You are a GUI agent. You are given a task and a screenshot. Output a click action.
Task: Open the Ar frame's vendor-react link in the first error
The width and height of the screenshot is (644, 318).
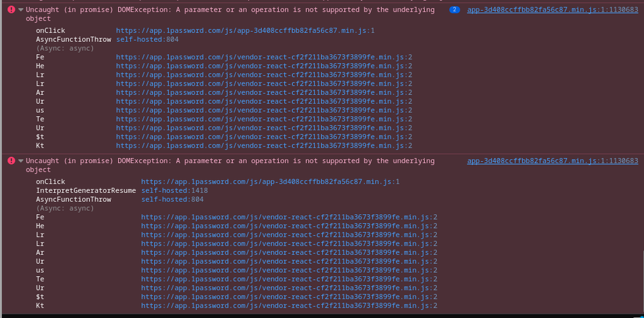point(264,93)
